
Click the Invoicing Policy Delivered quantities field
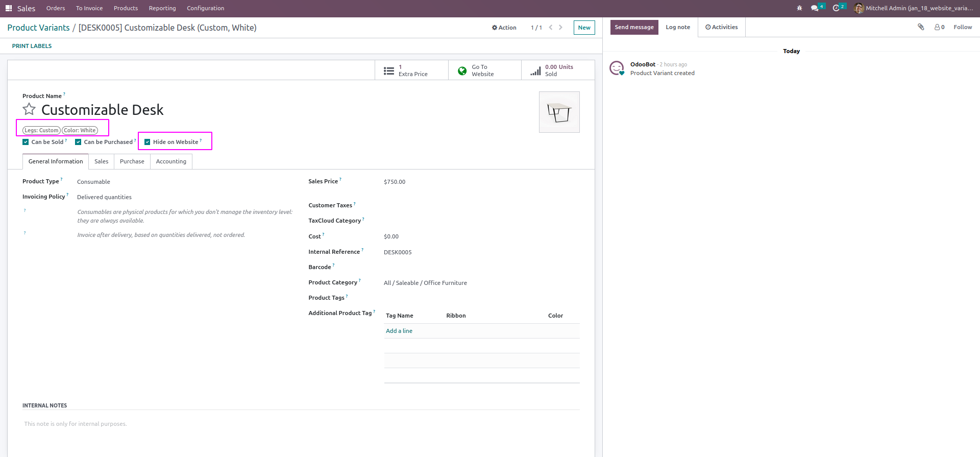point(104,197)
